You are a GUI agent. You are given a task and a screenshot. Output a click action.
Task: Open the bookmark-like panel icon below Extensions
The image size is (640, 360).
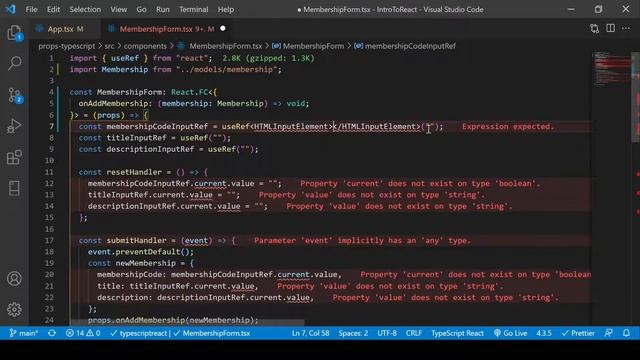tap(14, 188)
